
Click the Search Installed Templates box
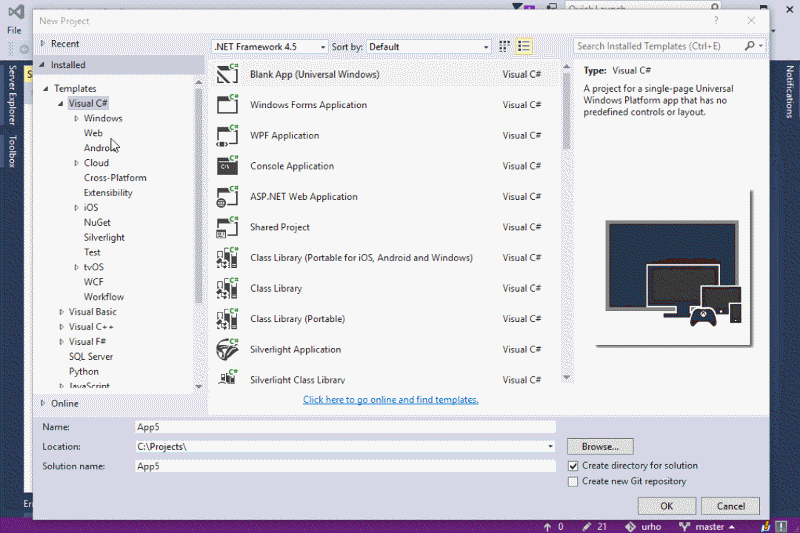(658, 46)
